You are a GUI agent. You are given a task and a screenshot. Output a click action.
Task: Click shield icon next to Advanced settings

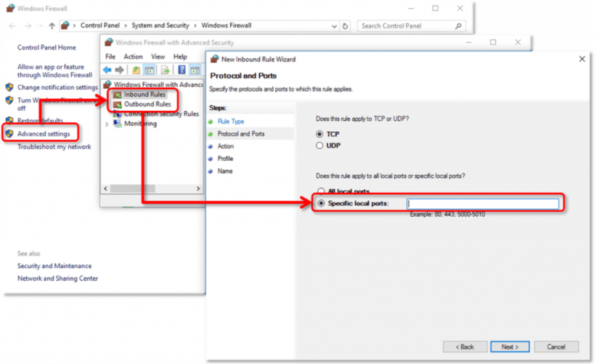click(9, 133)
